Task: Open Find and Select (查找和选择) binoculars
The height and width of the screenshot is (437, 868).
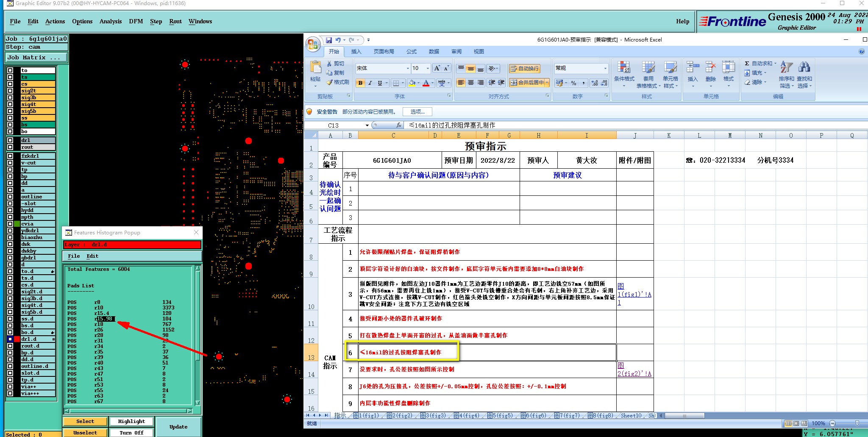Action: (804, 74)
